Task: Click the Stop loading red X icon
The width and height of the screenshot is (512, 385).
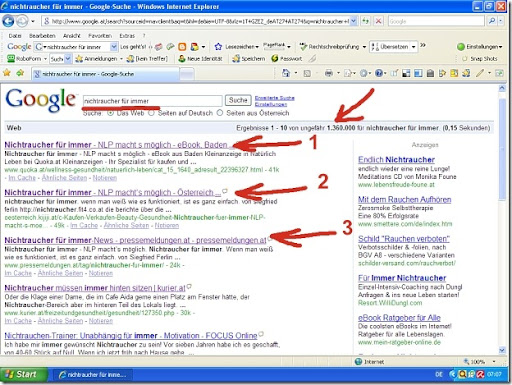Action: tap(378, 21)
